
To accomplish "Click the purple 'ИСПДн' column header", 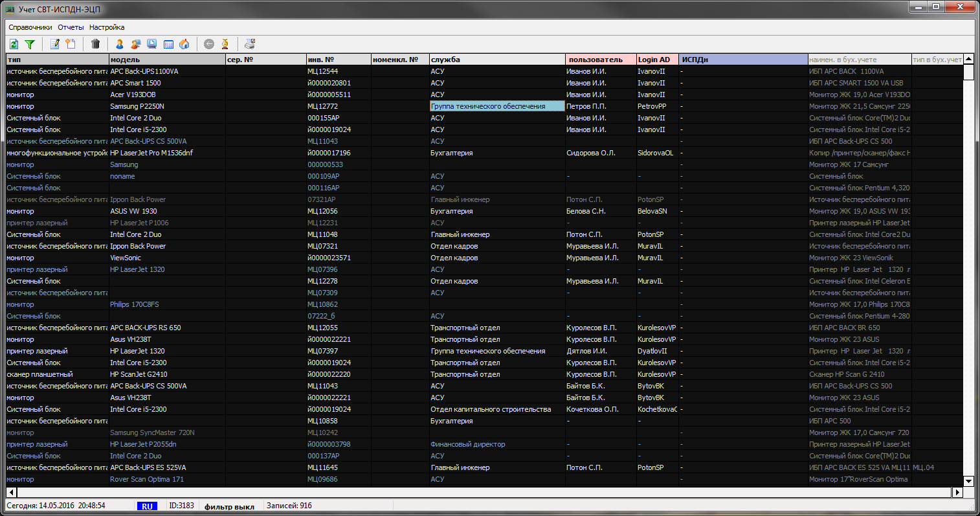I will click(743, 60).
